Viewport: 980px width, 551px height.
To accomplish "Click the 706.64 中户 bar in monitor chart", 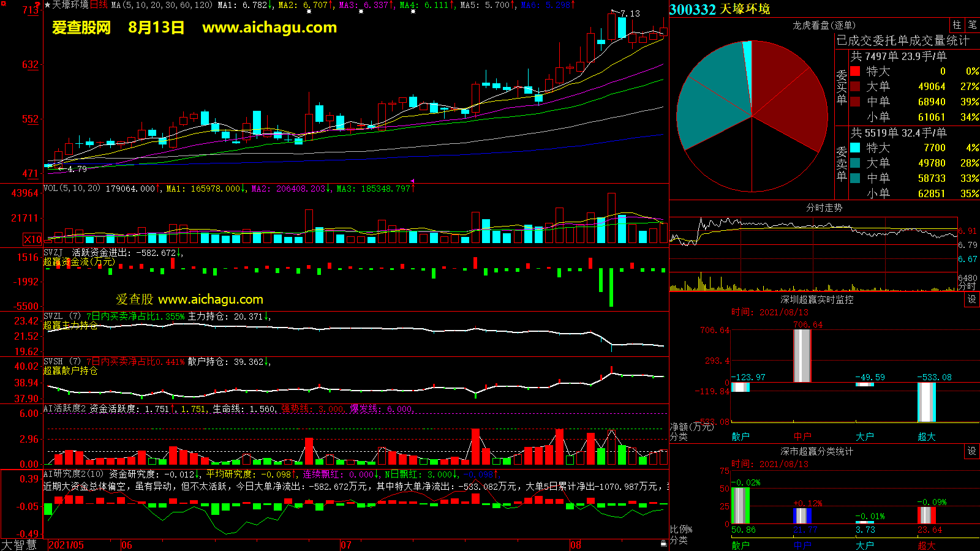I will click(x=802, y=356).
